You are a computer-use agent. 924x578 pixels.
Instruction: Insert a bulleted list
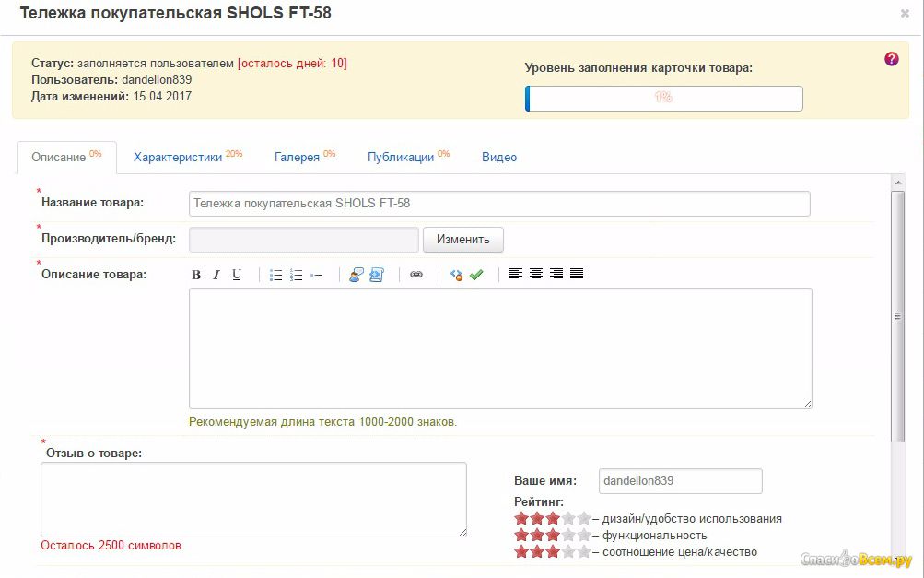275,275
